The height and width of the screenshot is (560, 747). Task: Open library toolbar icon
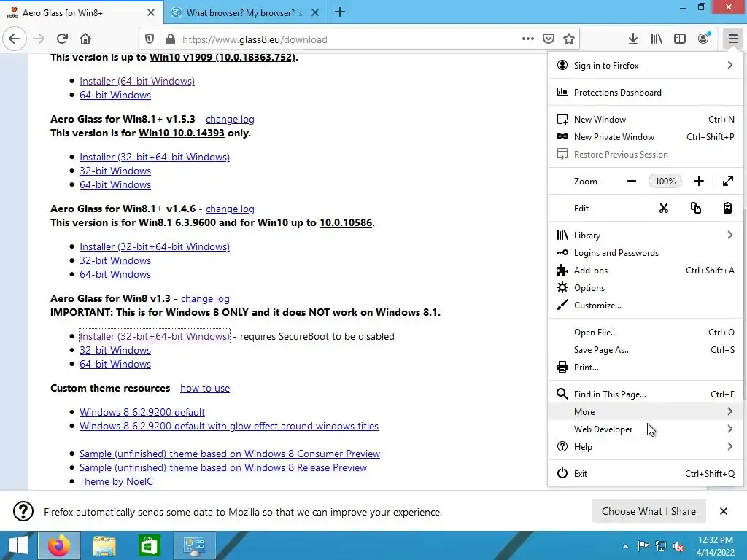[x=657, y=39]
